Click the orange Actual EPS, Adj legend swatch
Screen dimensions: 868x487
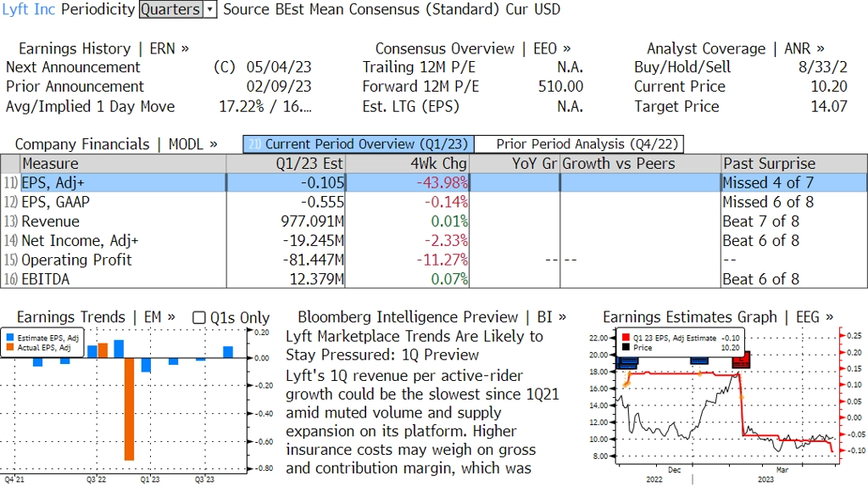10,347
